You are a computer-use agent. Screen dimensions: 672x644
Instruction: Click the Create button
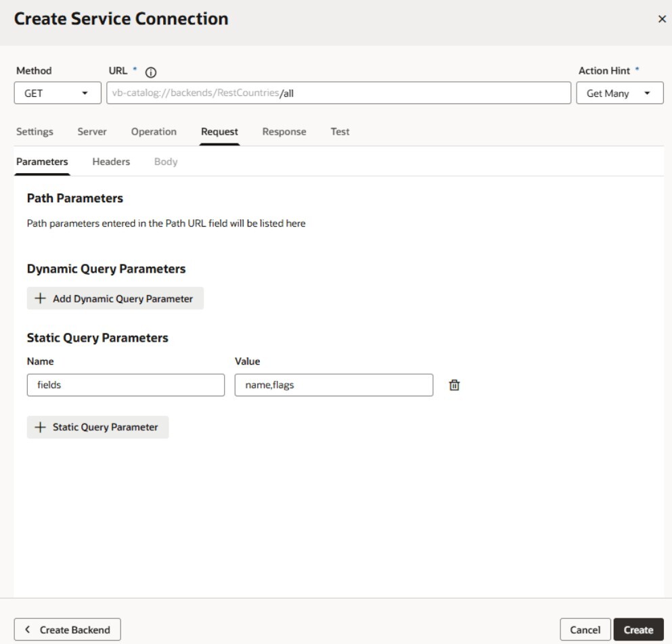[x=638, y=629]
